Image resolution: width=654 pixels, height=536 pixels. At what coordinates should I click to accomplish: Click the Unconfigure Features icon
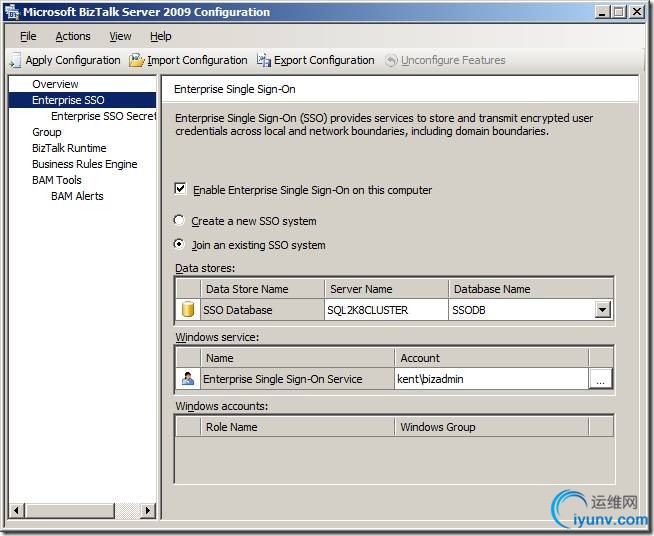pos(391,60)
